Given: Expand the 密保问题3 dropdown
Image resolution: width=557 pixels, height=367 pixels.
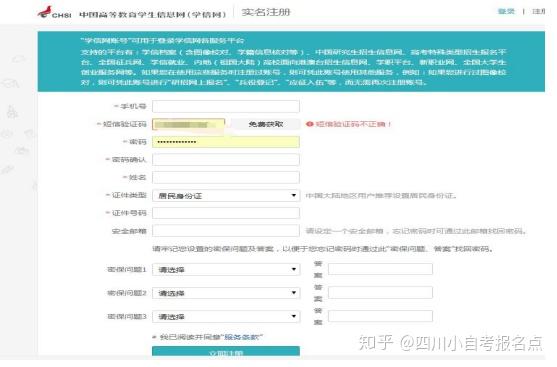Looking at the screenshot, I should coord(226,316).
